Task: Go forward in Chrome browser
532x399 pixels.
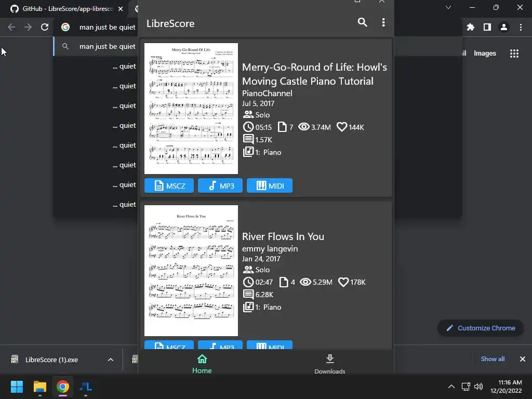Action: [28, 27]
